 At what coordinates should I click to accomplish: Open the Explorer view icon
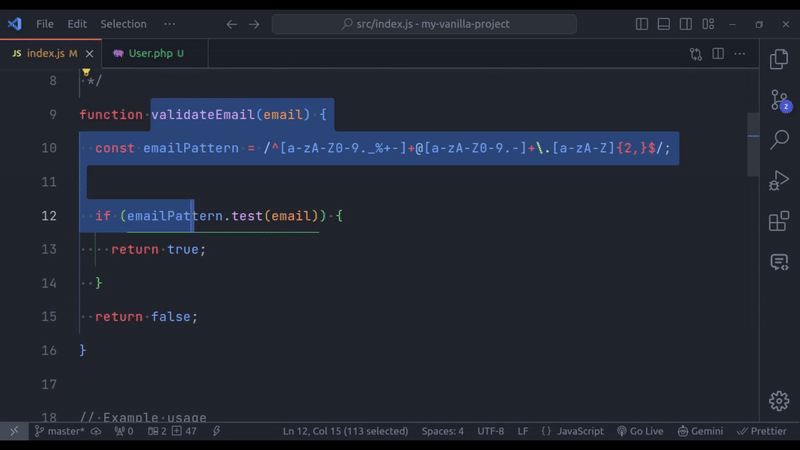pos(779,59)
